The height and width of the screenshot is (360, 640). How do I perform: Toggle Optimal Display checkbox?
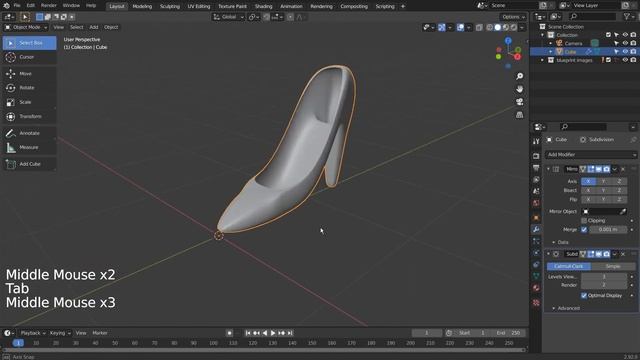point(584,296)
